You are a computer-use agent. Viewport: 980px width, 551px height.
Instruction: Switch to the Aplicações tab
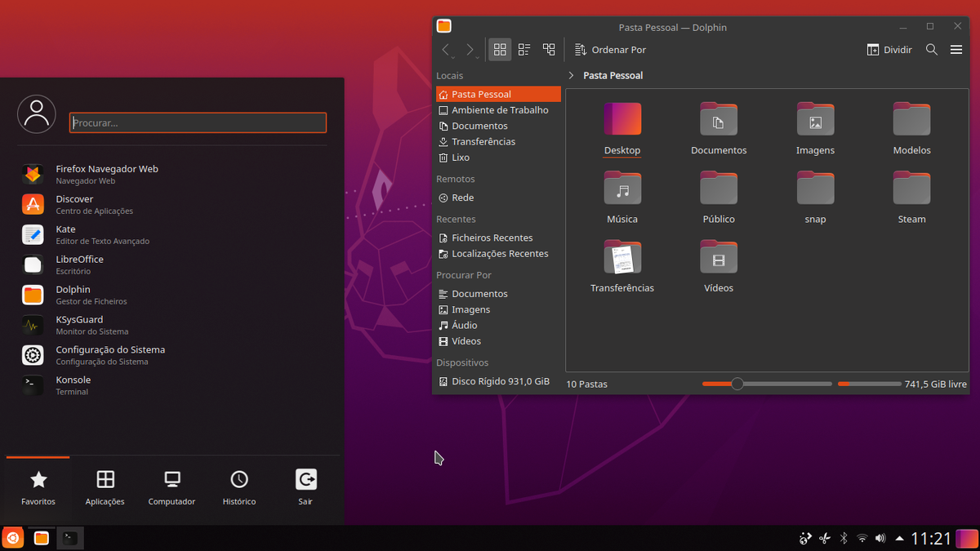105,487
